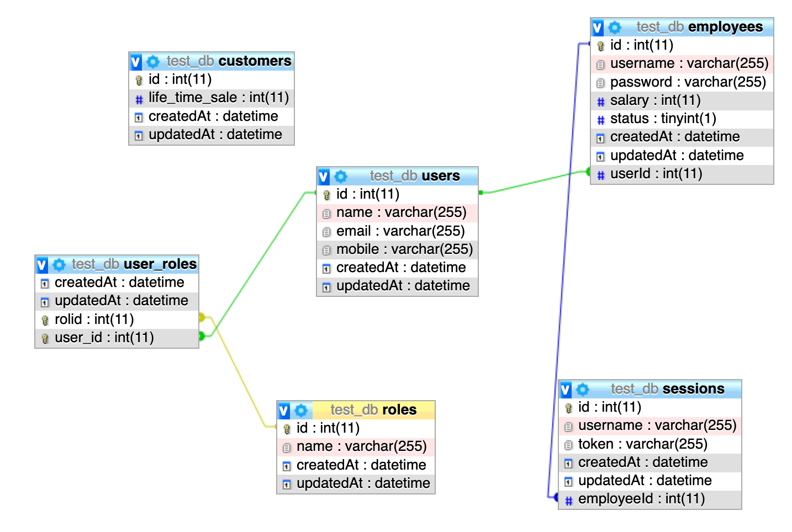
Task: Click the numeric icon beside status in employees
Action: (600, 119)
